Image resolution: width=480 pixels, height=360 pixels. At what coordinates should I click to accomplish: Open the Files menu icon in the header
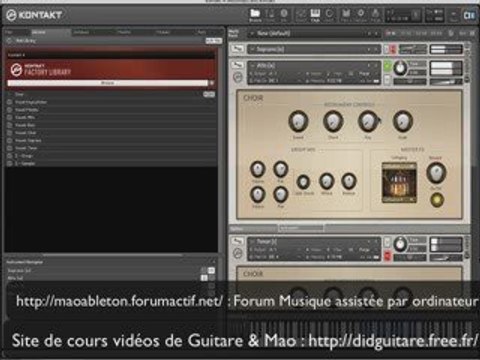(x=346, y=15)
